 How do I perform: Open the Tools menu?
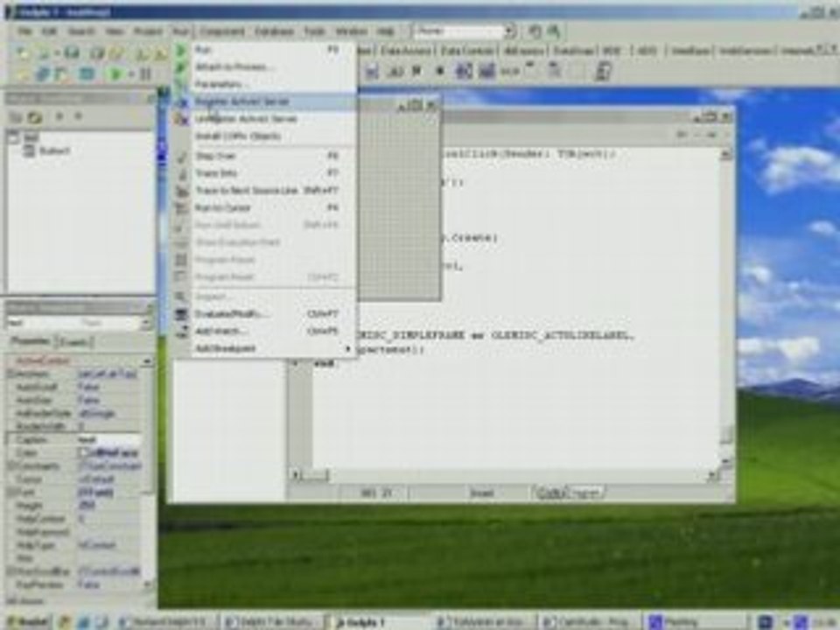(x=314, y=31)
